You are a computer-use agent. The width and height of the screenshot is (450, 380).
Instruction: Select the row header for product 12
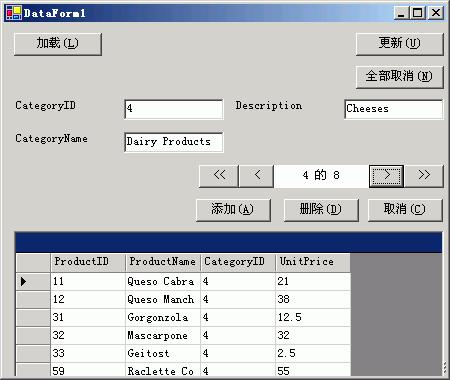(33, 300)
